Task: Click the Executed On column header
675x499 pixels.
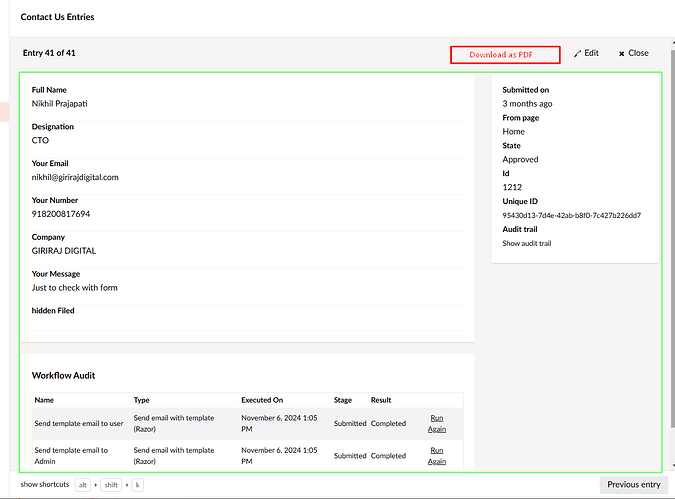Action: (262, 400)
